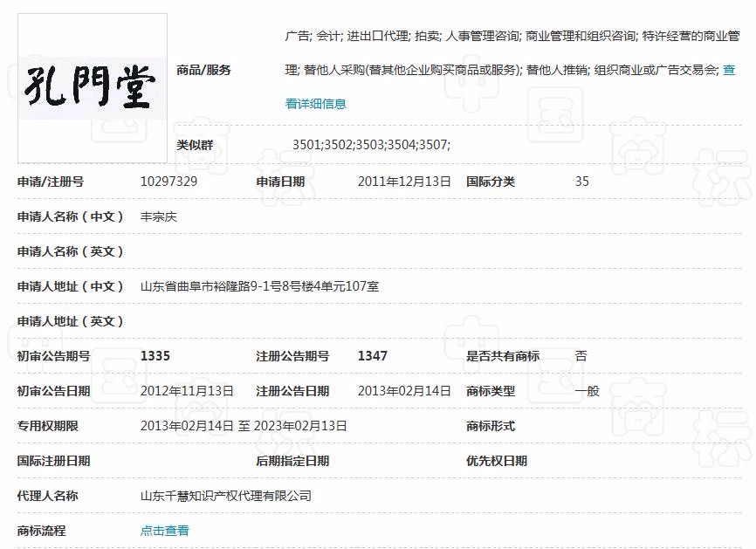Screen dimensions: 756x549
Task: Click the 是否共有商标 value 否
Action: point(581,356)
